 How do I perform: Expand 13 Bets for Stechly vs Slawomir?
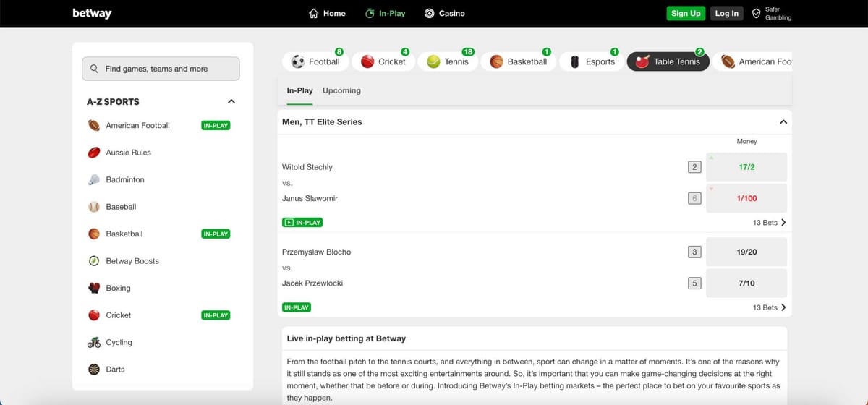769,223
